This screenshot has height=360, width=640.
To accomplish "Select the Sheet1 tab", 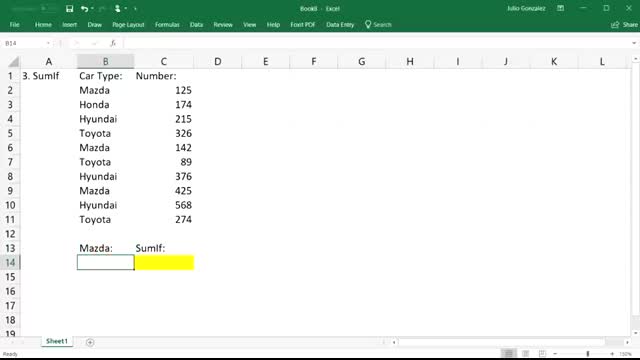I will coord(57,341).
